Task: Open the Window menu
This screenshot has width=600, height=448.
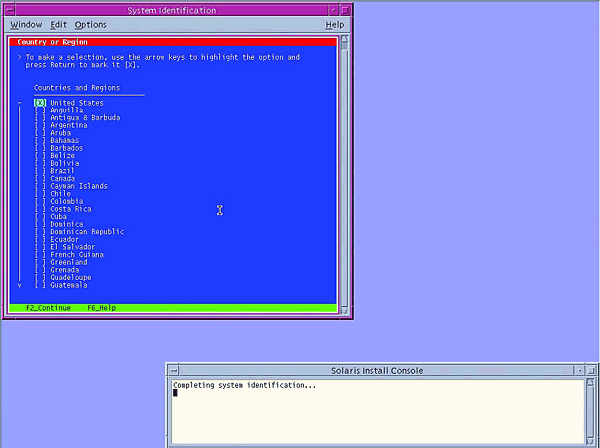Action: (26, 25)
